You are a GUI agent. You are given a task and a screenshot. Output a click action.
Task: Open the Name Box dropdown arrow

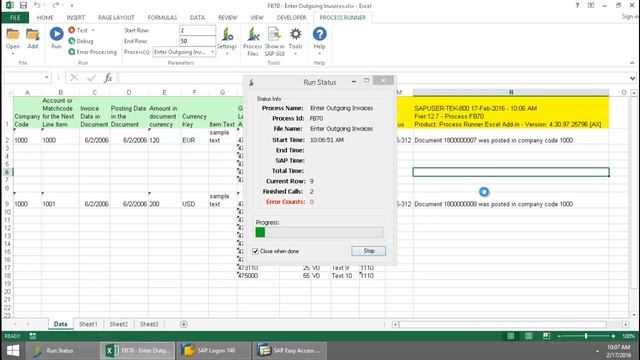(47, 78)
